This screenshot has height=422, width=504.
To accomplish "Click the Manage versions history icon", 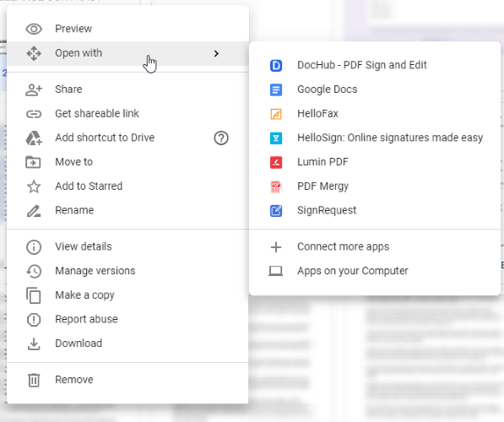I will (34, 271).
